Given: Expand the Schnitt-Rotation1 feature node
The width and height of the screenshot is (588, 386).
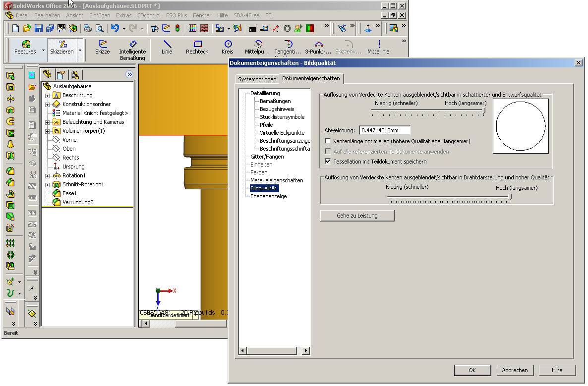Looking at the screenshot, I should (x=47, y=185).
